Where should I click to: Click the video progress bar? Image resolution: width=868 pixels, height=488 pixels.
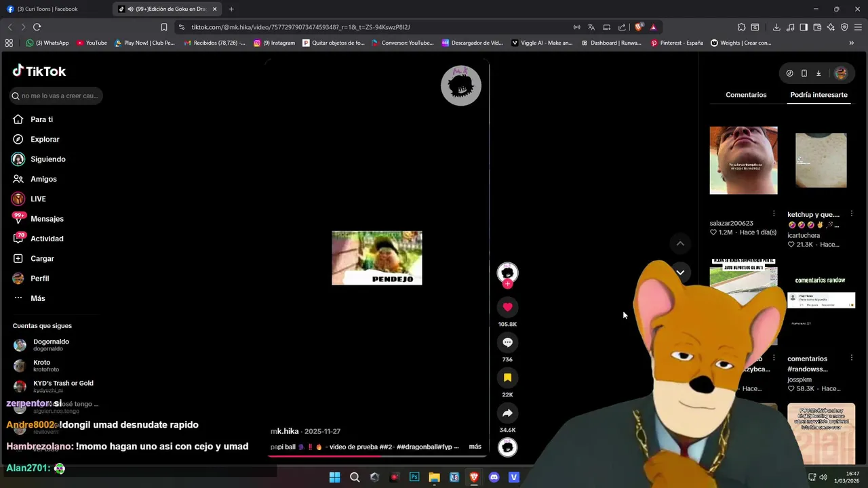tap(376, 455)
